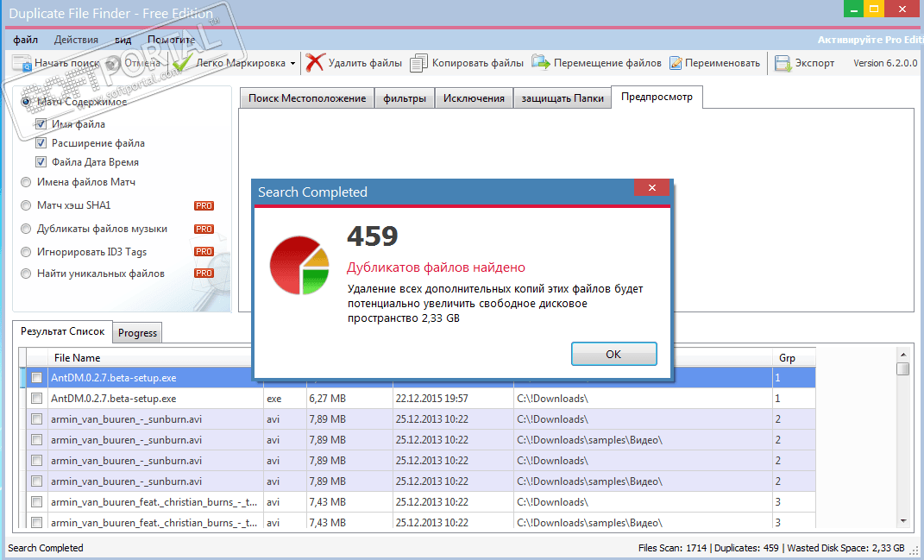
Task: Click the Активируйте Pro Edition link
Action: click(871, 40)
